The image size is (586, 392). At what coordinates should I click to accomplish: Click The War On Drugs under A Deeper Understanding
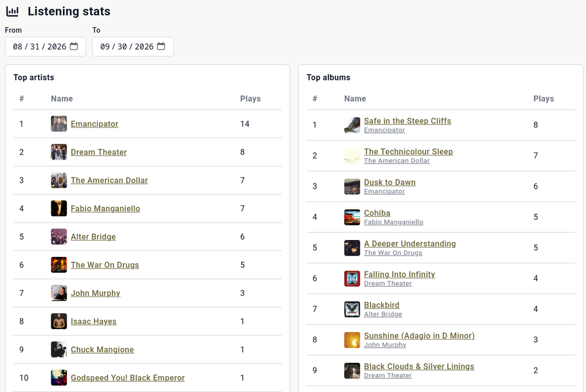393,253
